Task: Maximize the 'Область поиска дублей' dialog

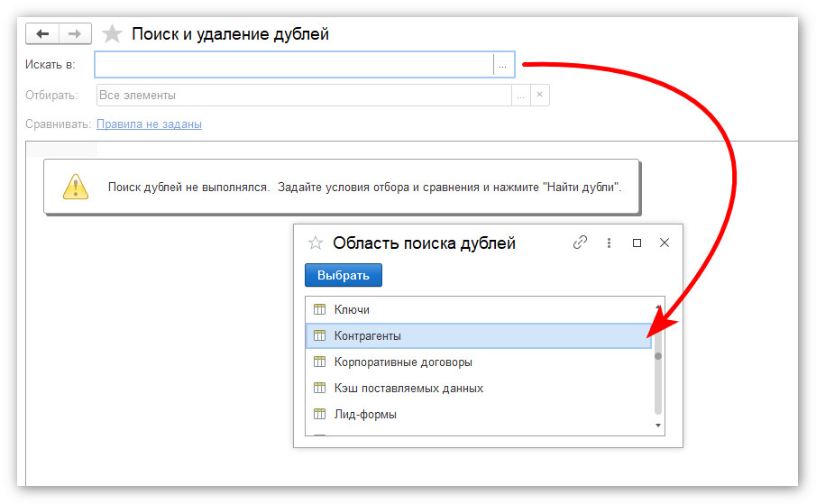Action: coord(637,243)
